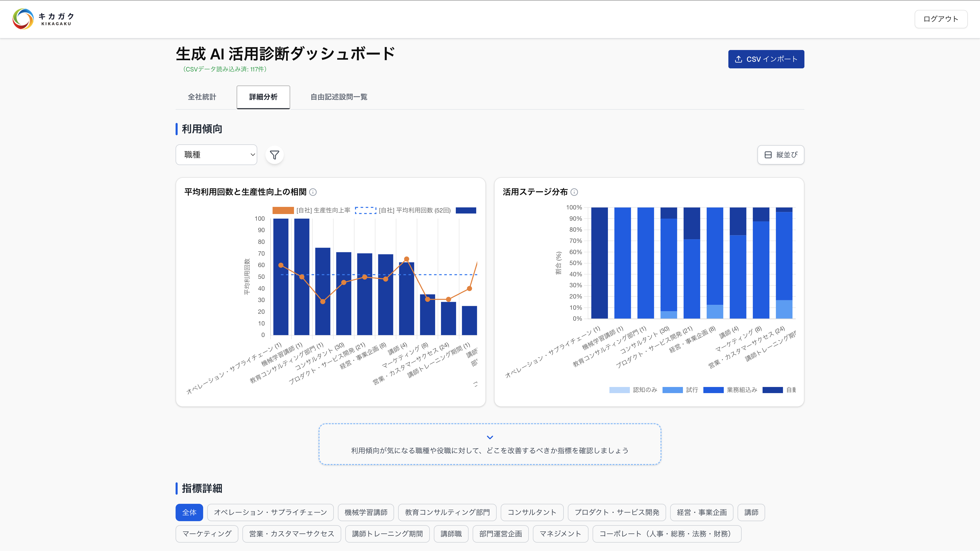This screenshot has width=980, height=551.
Task: Click the upload icon inside CSV インポート button
Action: click(738, 59)
